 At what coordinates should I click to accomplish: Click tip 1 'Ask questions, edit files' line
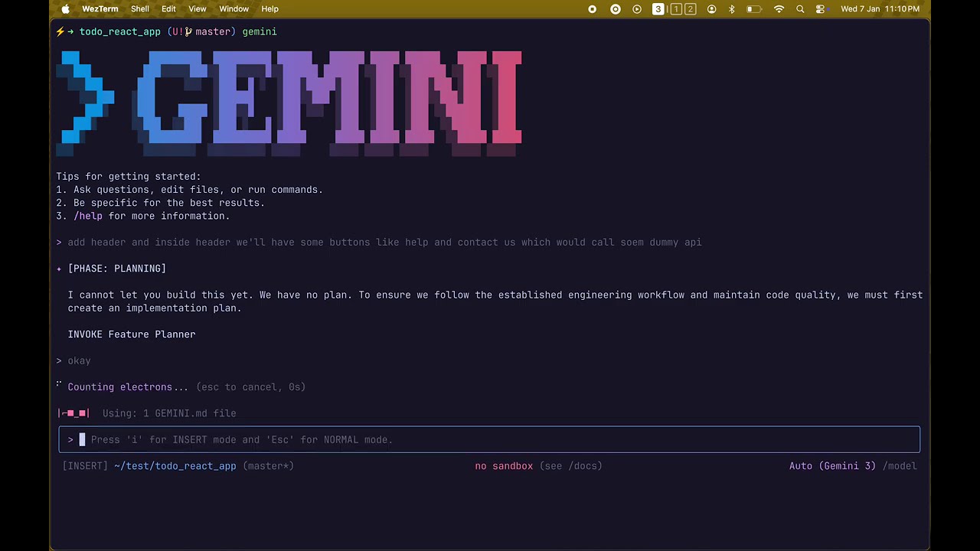click(189, 190)
